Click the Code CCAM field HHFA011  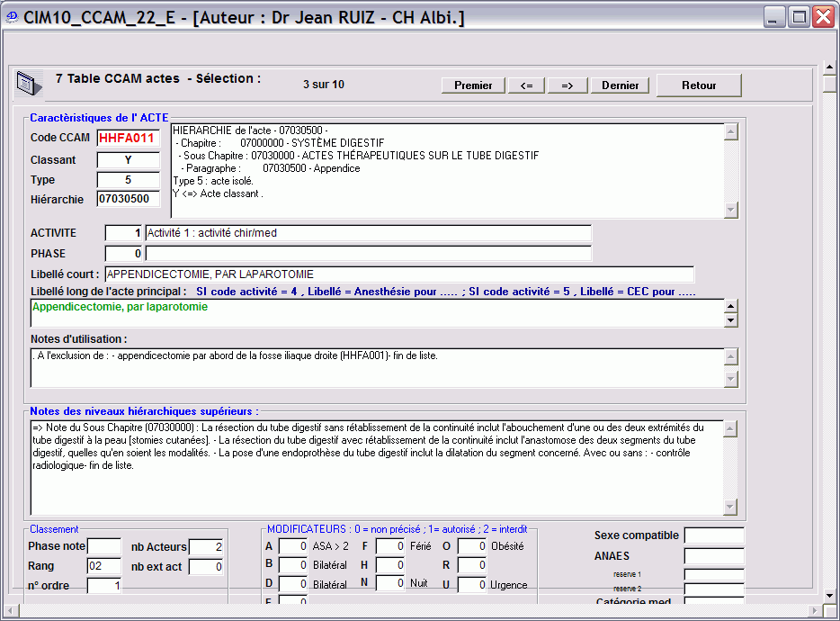coord(128,138)
